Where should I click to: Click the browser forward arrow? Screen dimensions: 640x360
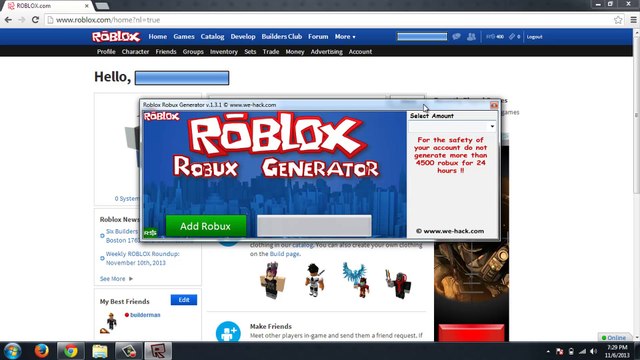pos(21,20)
